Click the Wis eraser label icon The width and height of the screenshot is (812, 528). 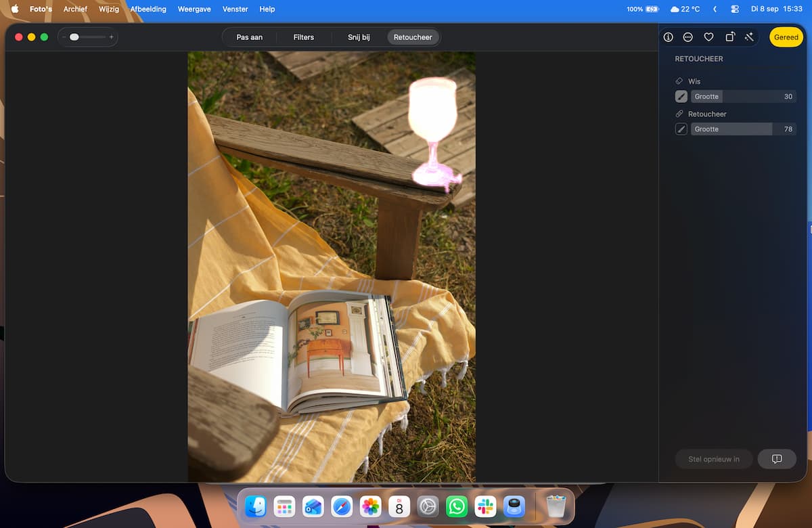point(679,81)
